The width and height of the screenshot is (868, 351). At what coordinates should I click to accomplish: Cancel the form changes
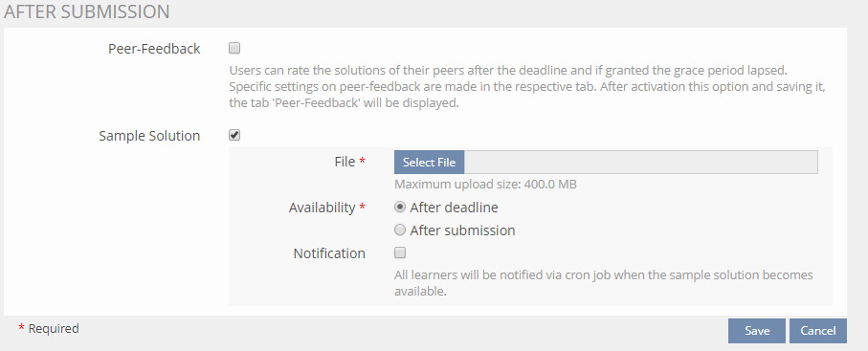817,331
